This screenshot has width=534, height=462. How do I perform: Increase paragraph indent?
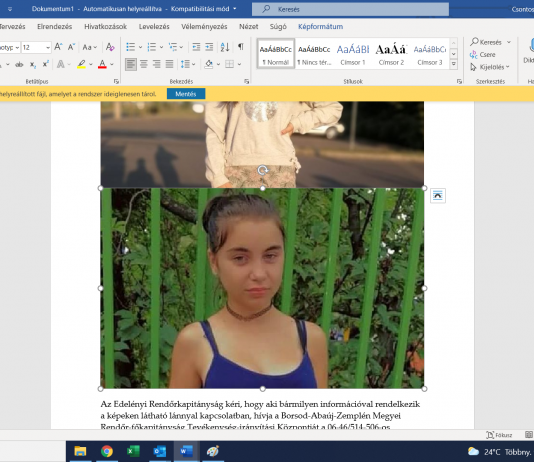[209, 47]
